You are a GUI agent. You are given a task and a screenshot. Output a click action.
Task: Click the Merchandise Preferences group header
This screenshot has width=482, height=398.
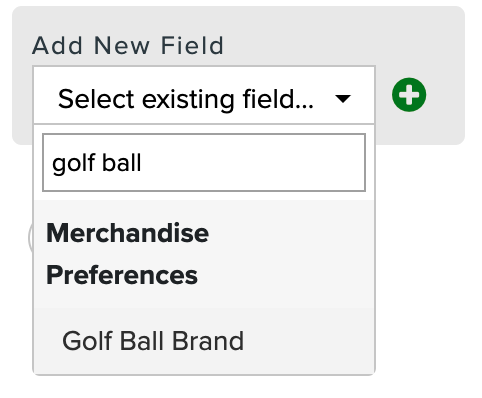click(128, 254)
